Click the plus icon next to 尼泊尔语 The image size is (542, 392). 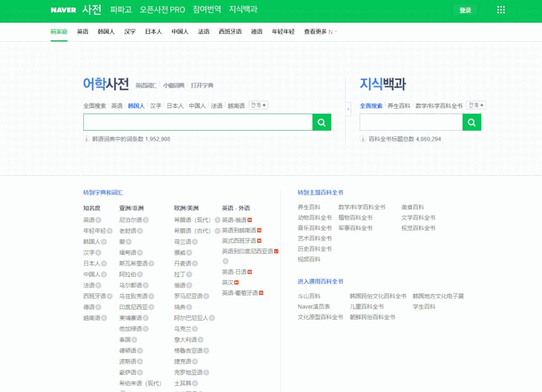(x=146, y=220)
